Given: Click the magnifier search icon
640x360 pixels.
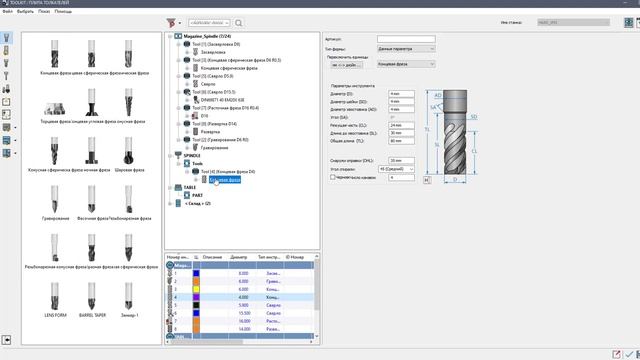Looking at the screenshot, I should 239,23.
